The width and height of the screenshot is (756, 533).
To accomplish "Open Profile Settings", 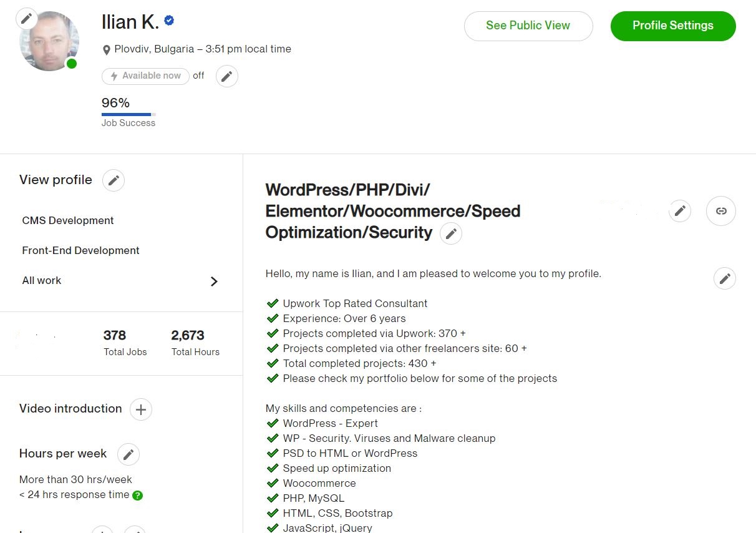I will (672, 26).
